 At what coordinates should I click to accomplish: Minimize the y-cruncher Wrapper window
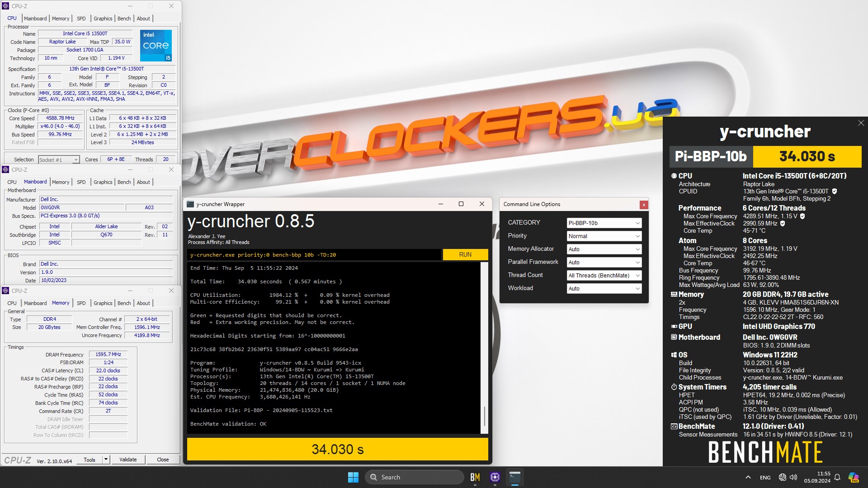(x=440, y=204)
